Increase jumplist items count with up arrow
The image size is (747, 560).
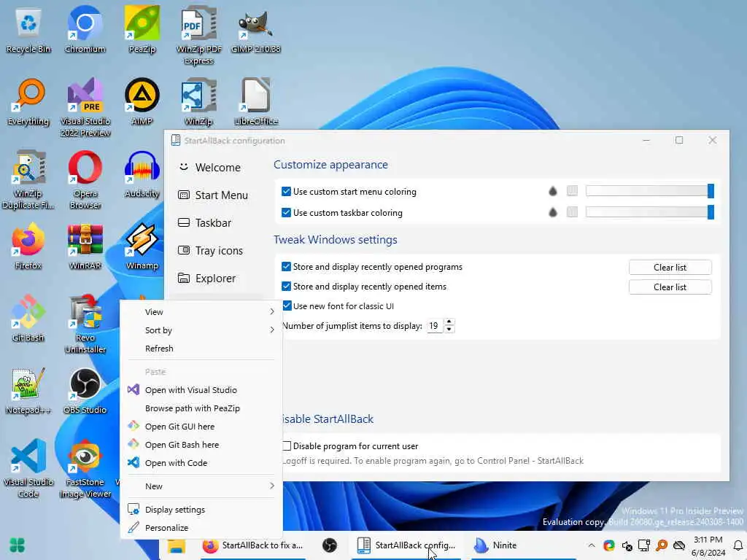[449, 322]
